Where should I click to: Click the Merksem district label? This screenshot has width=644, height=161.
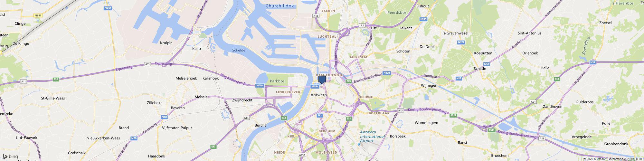[358, 57]
